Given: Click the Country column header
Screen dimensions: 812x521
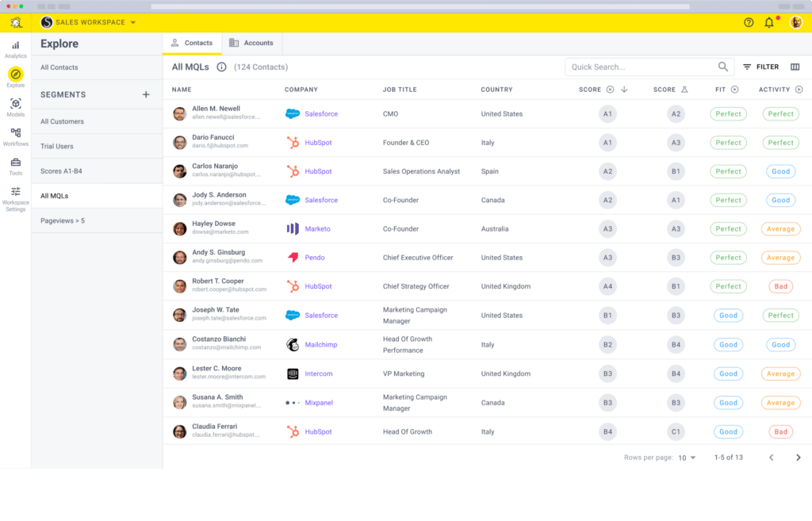Looking at the screenshot, I should click(x=496, y=90).
